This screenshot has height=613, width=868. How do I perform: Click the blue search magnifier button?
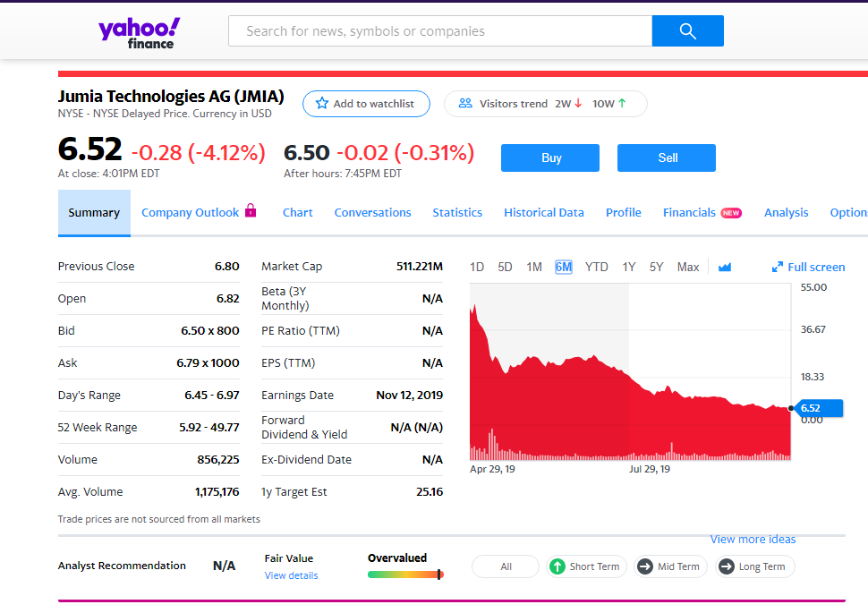coord(687,31)
